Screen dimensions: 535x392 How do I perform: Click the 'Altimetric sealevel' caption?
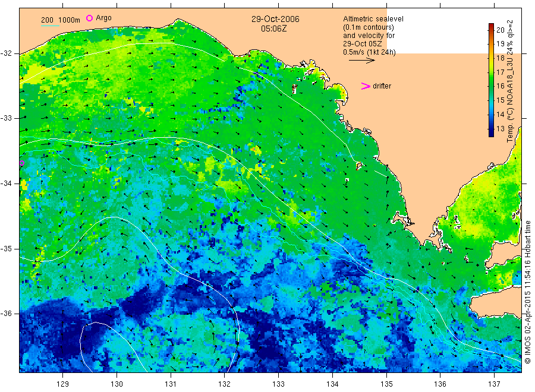373,19
